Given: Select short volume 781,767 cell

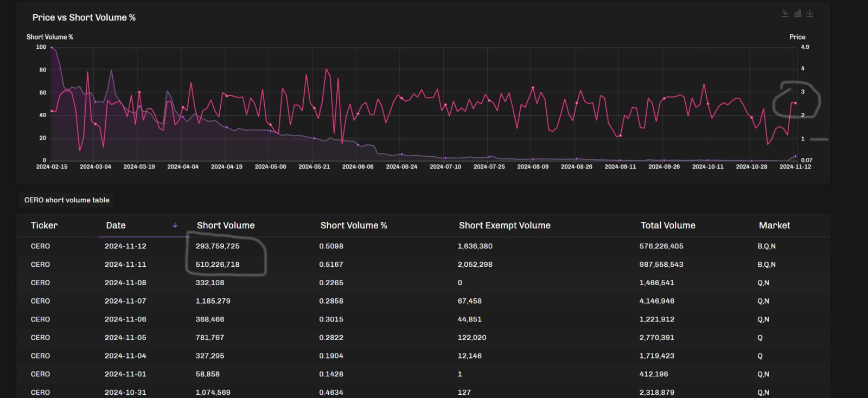Looking at the screenshot, I should [210, 338].
